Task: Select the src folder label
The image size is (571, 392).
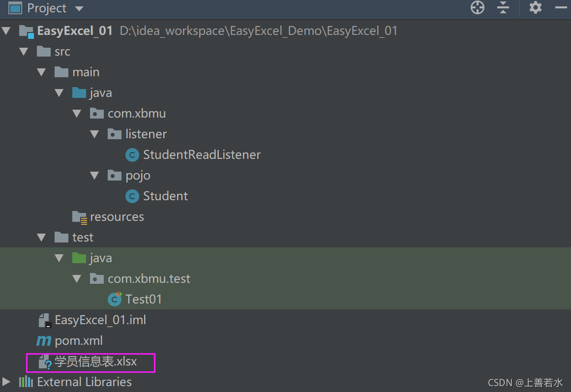Action: pyautogui.click(x=62, y=52)
